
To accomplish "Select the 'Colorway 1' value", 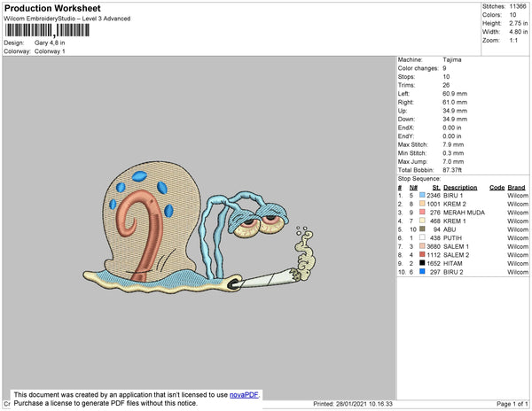I will tap(50, 51).
